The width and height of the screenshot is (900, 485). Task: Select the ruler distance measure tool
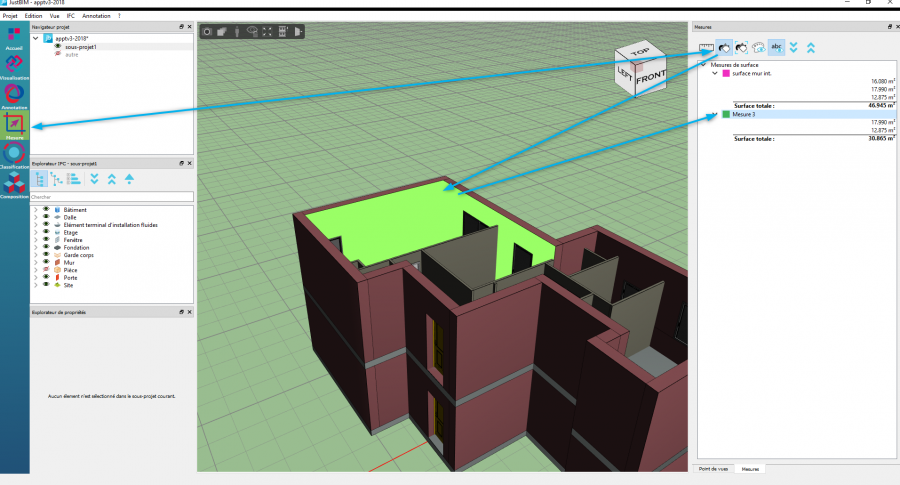[x=707, y=48]
